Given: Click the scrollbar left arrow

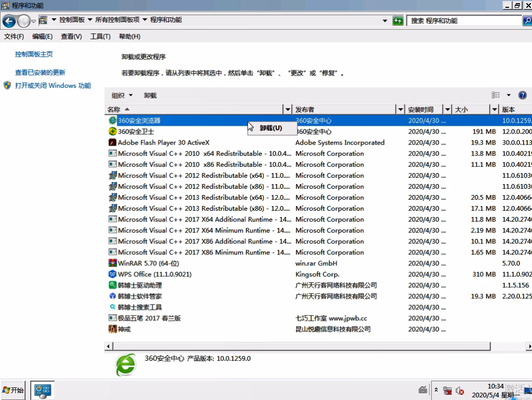Looking at the screenshot, I should (x=108, y=346).
